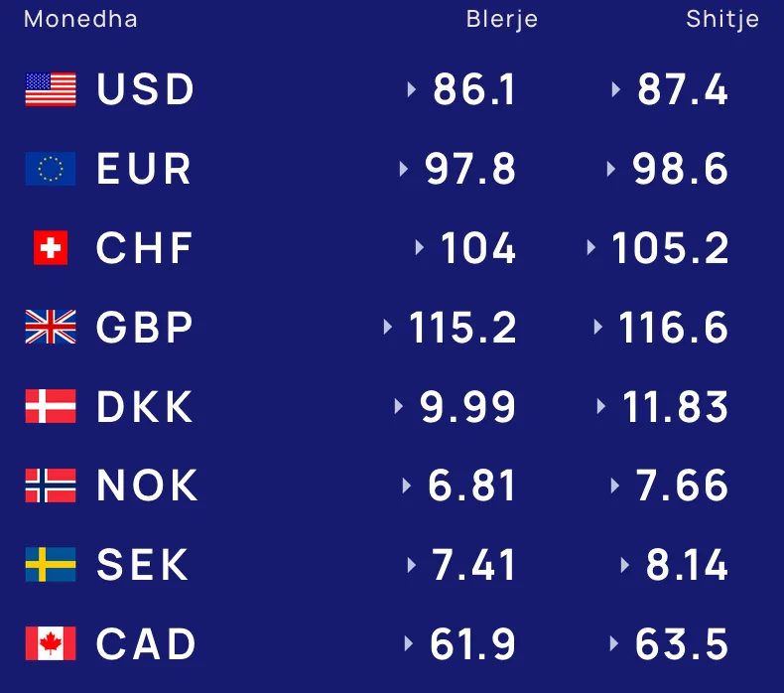Click the NOK sell value 7.66
Image resolution: width=784 pixels, height=693 pixels.
681,485
